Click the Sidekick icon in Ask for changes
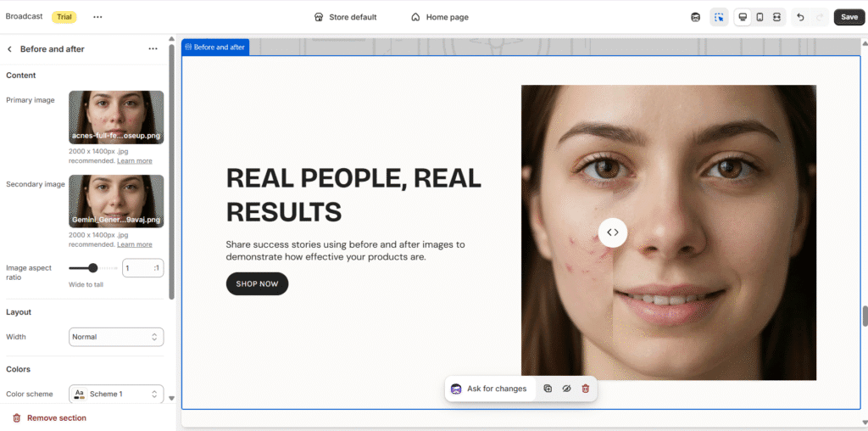The image size is (868, 431). (456, 389)
